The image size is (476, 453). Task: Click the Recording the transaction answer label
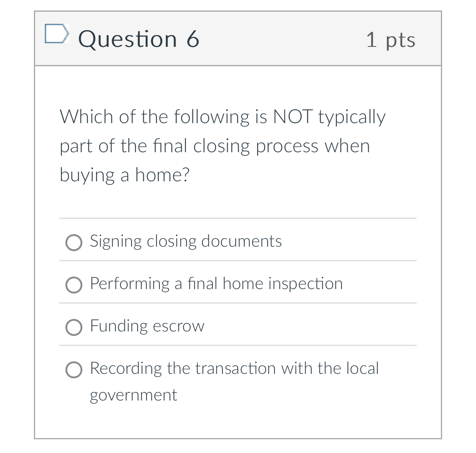[234, 368]
